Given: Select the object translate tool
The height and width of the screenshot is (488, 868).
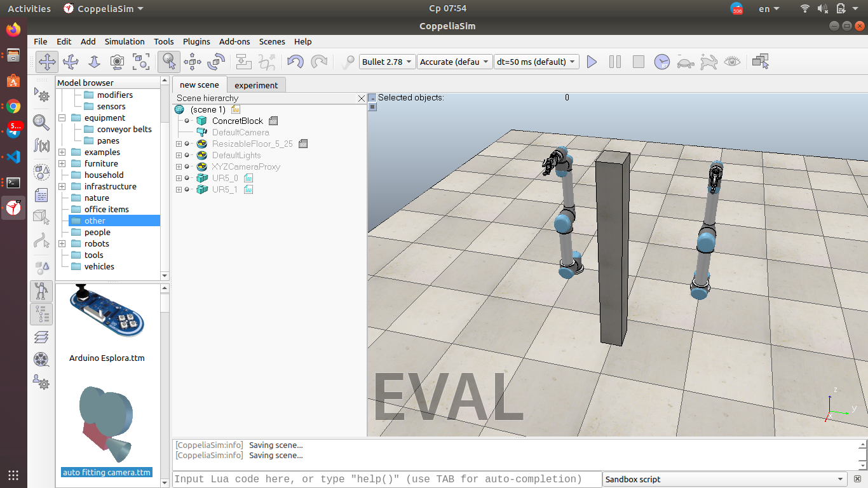Looking at the screenshot, I should 192,62.
